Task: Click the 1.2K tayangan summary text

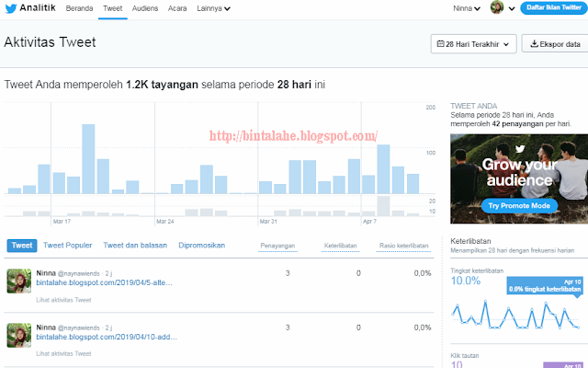Action: coord(162,85)
